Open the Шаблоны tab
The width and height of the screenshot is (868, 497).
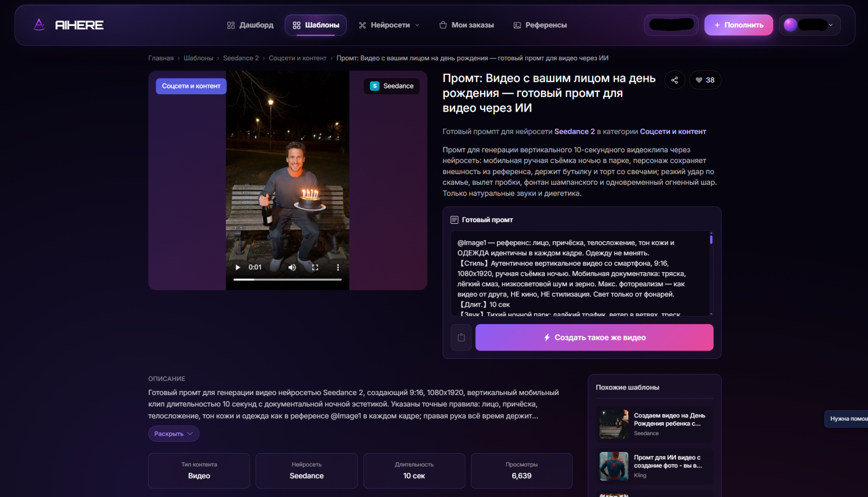pyautogui.click(x=316, y=25)
